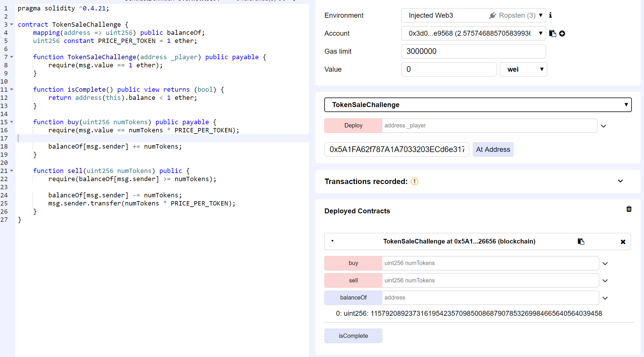Fold the contract block at line 3
The image size is (644, 357).
tap(12, 24)
